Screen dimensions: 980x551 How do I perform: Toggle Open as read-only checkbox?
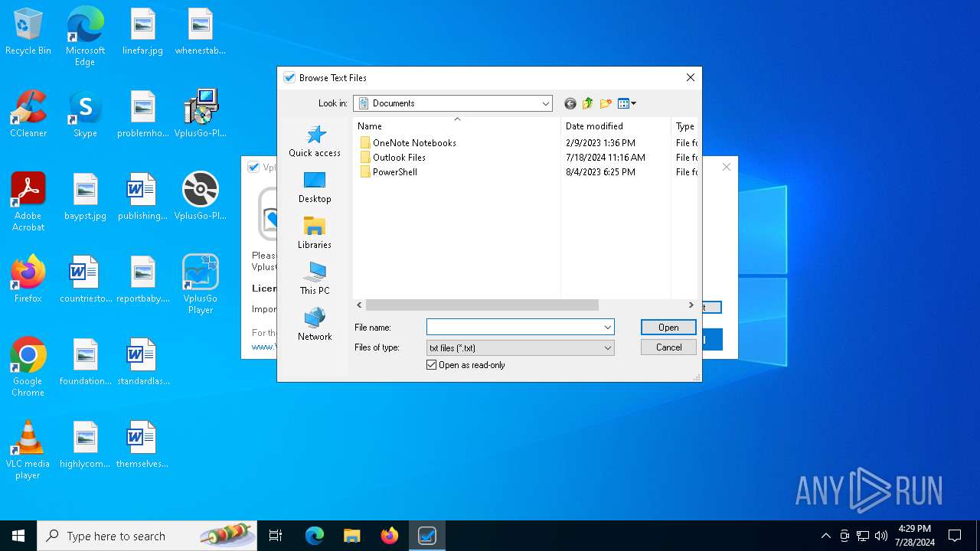click(432, 365)
